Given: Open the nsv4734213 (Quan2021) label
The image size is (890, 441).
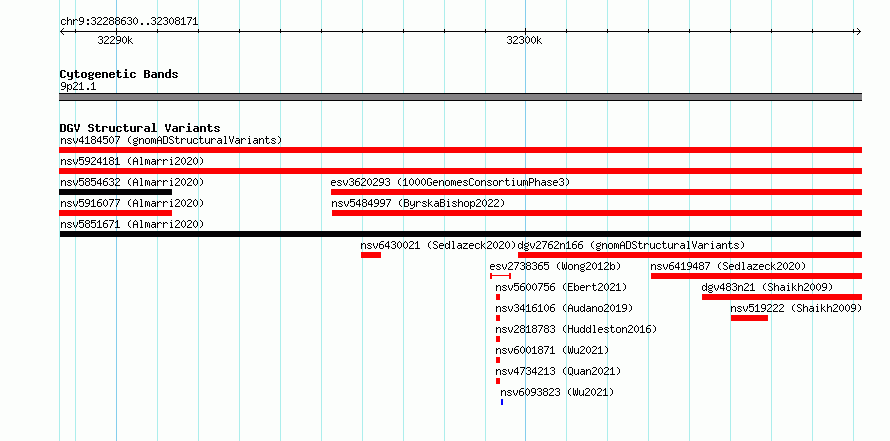Looking at the screenshot, I should click(559, 371).
